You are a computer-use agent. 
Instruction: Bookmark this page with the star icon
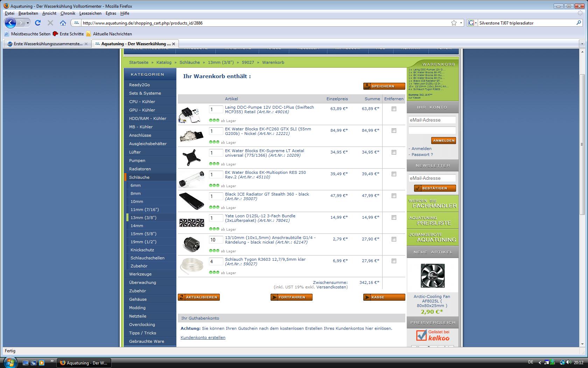pyautogui.click(x=454, y=23)
